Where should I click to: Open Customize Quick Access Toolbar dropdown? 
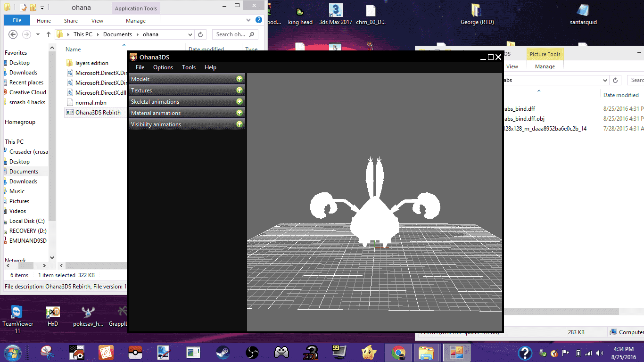(42, 8)
